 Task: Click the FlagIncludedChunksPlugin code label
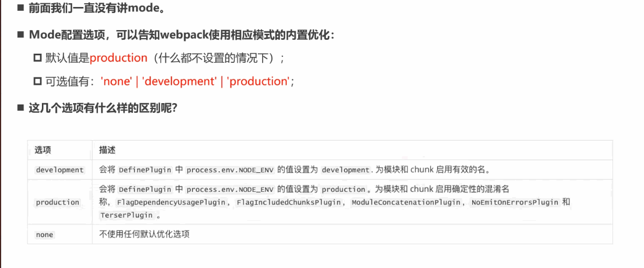[x=288, y=202]
